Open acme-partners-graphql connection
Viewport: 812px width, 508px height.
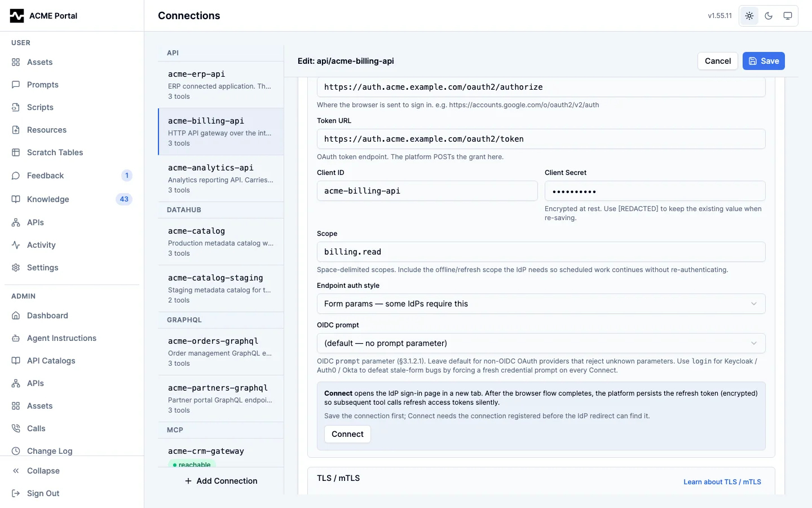(x=221, y=398)
